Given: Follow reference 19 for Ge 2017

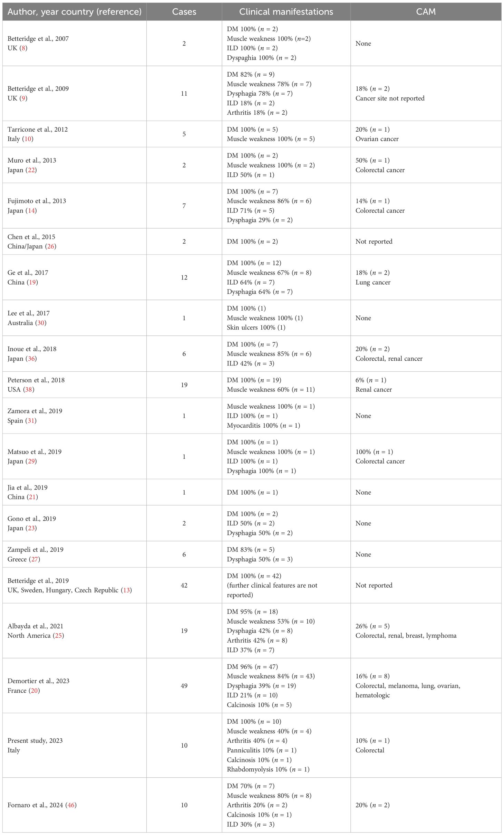Looking at the screenshot, I should pos(32,283).
